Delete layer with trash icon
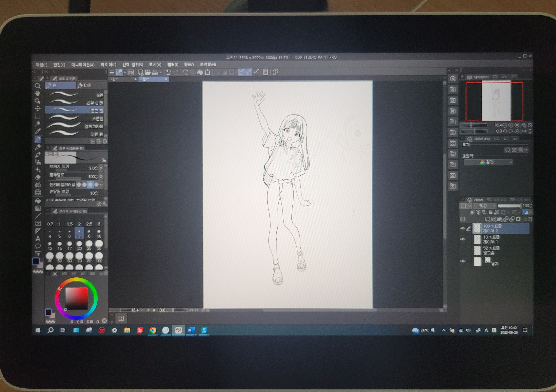 530,219
